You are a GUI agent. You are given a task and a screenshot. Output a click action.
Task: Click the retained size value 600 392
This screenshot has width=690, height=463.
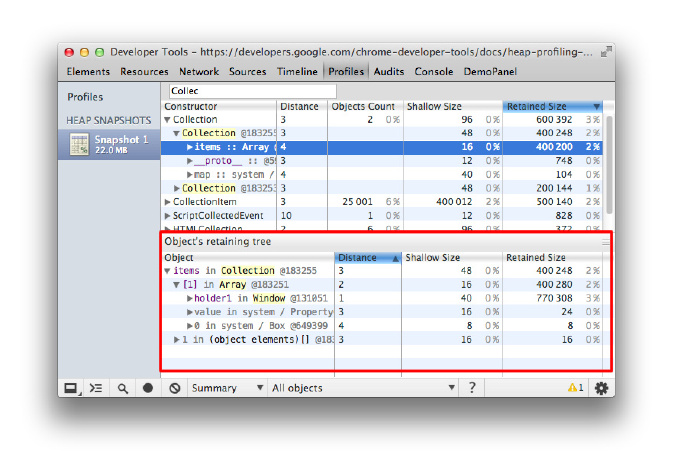(x=554, y=120)
